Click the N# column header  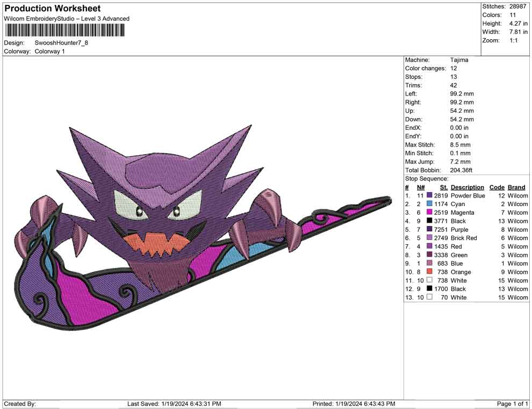pos(421,187)
